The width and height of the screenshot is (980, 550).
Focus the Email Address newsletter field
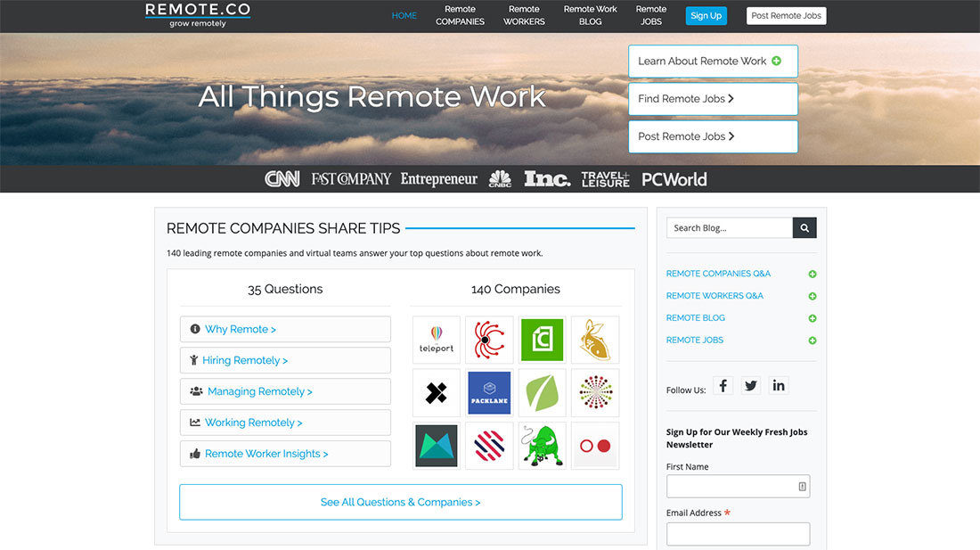click(739, 534)
